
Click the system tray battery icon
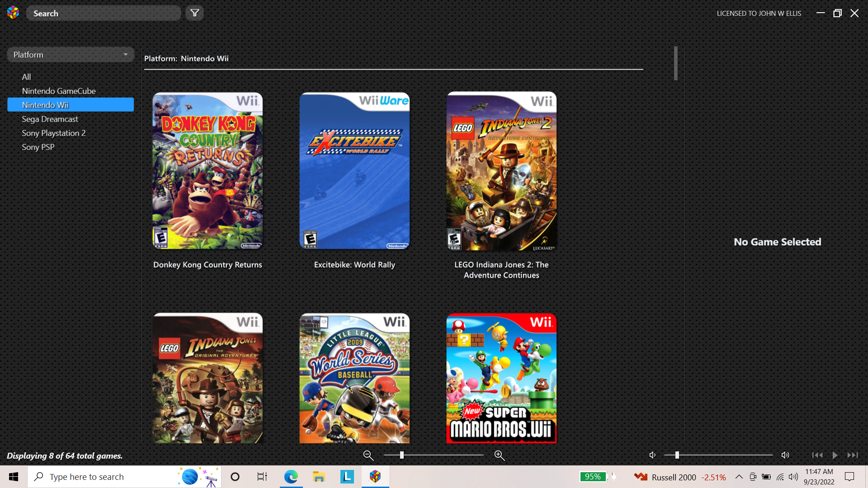[766, 477]
